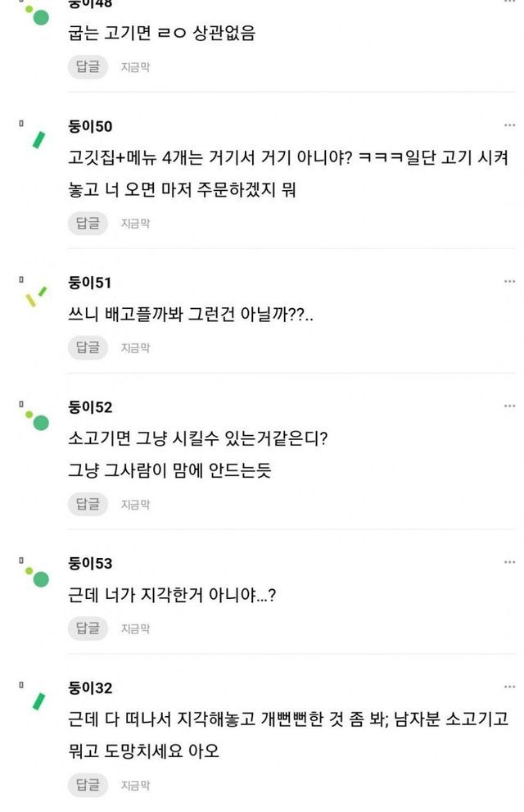Open more options for 둥이51 comment
The image size is (524, 812).
(x=509, y=282)
